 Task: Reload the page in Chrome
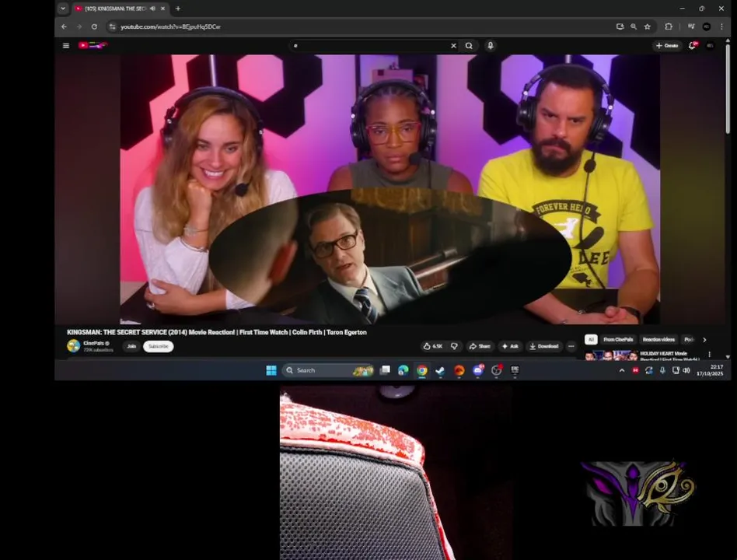click(x=94, y=26)
